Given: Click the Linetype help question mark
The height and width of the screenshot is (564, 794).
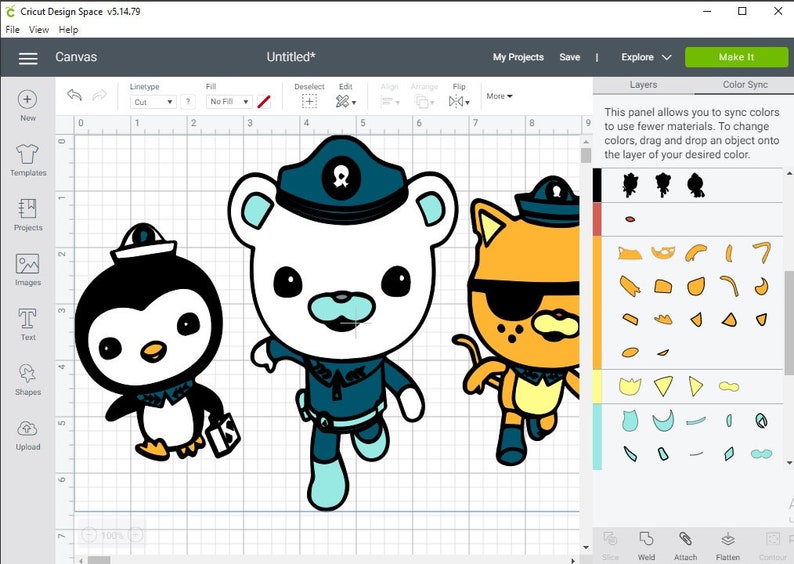Looking at the screenshot, I should click(x=188, y=102).
